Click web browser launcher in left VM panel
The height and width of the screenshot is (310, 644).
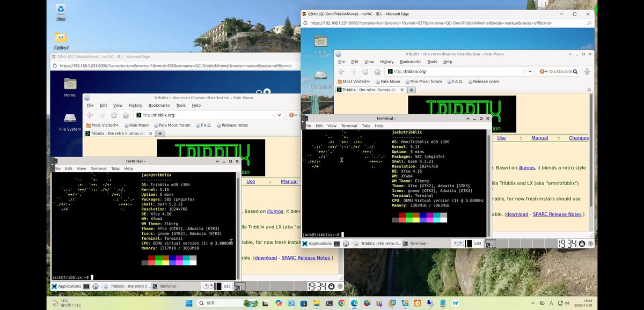[95, 286]
